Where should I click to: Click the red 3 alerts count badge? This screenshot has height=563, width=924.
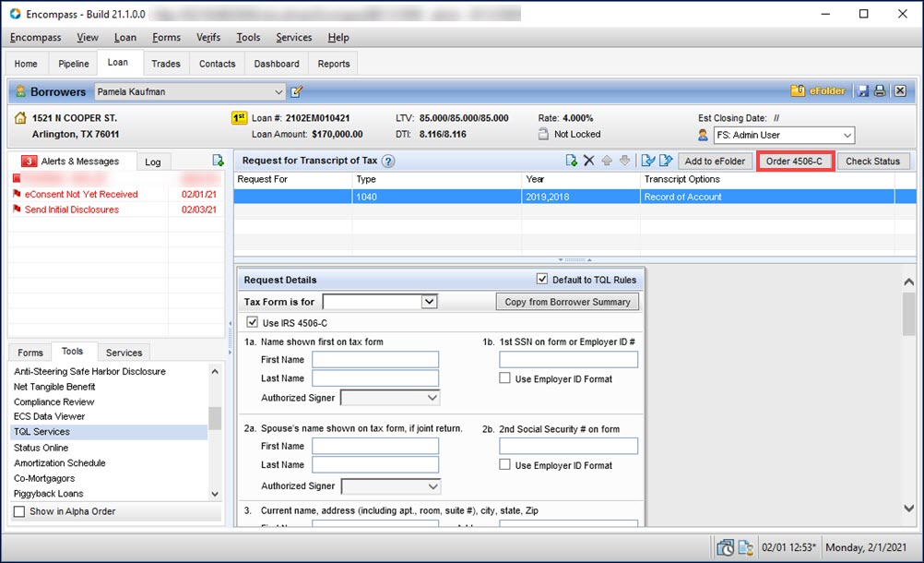click(x=29, y=161)
